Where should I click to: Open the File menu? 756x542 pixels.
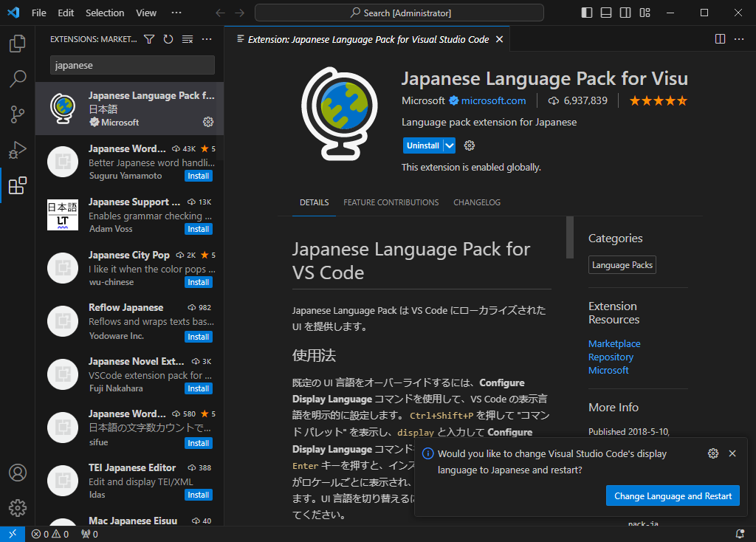(38, 13)
